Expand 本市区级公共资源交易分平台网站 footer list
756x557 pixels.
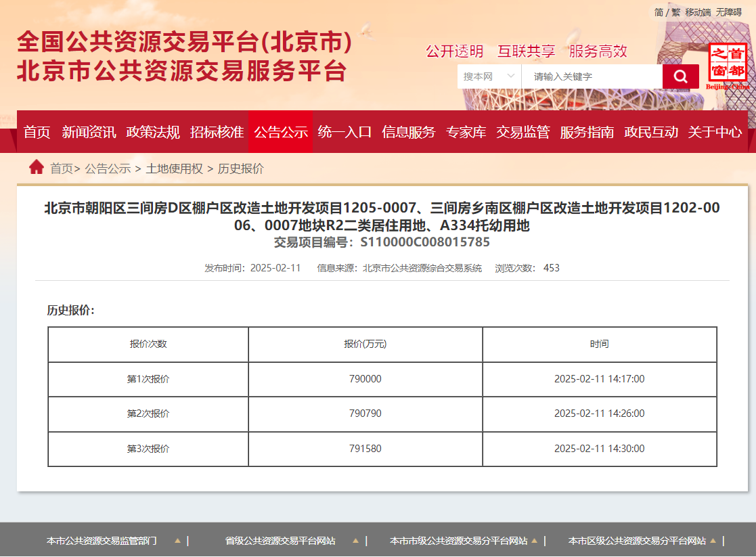tap(714, 541)
